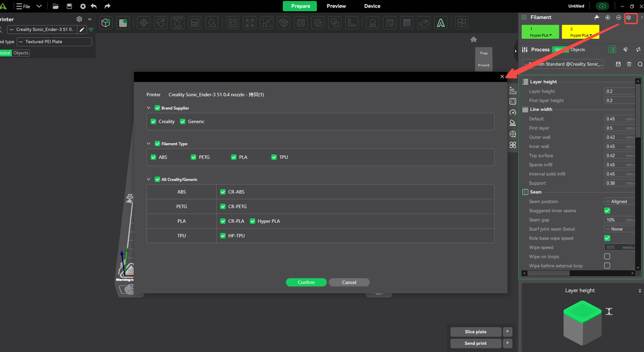
Task: Click the Boolean overlapping squares toolbar icon
Action: [x=335, y=23]
